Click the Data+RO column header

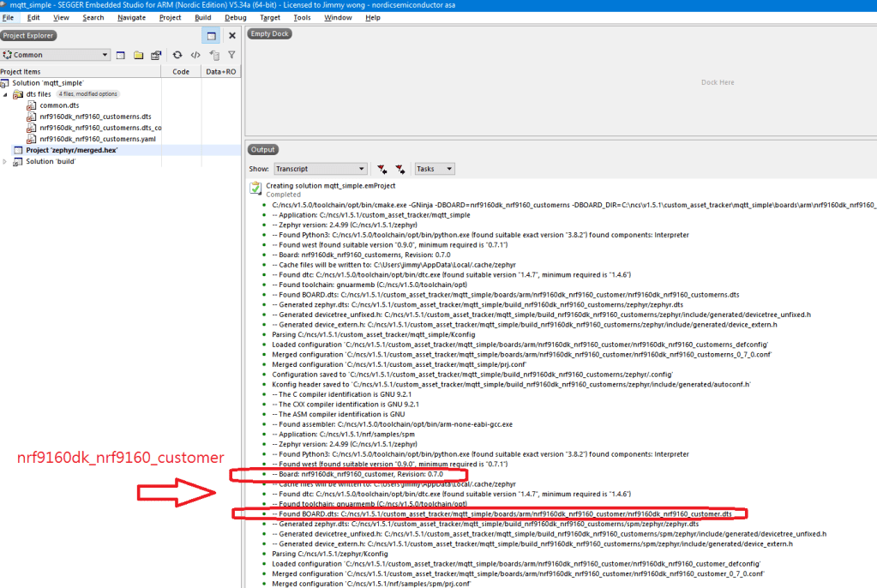pos(221,72)
